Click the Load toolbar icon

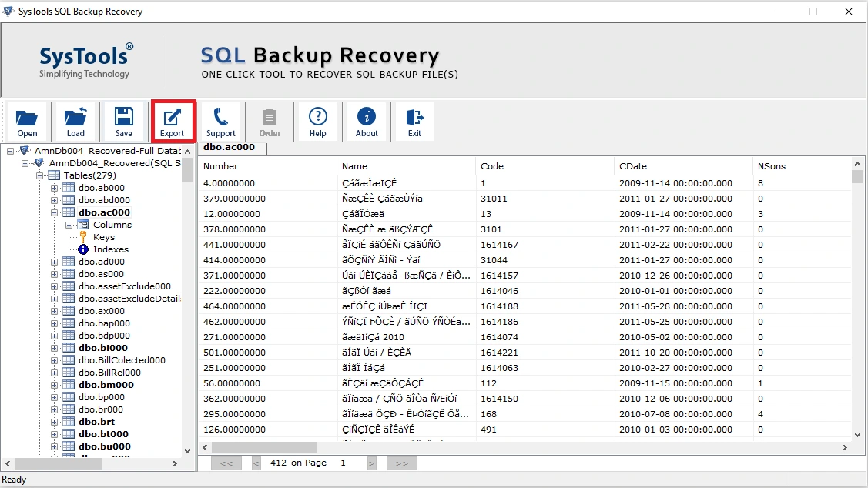tap(75, 117)
